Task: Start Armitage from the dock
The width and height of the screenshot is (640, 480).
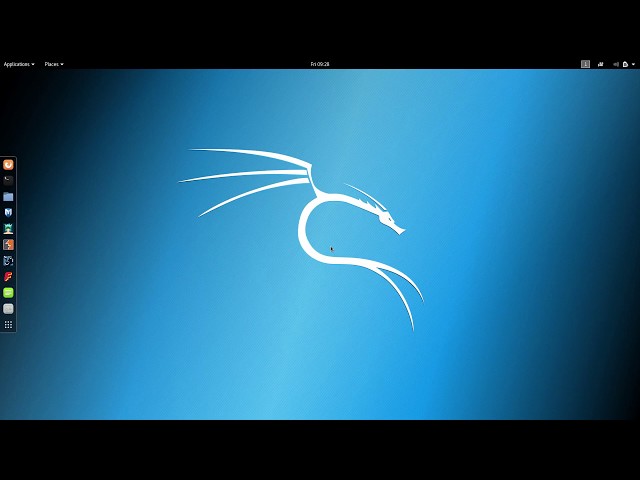Action: point(8,229)
